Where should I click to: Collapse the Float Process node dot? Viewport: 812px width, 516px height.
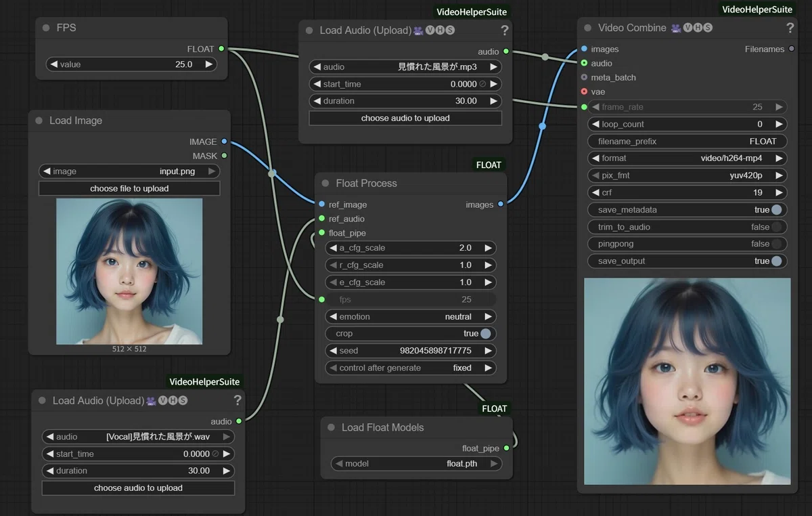pos(325,183)
